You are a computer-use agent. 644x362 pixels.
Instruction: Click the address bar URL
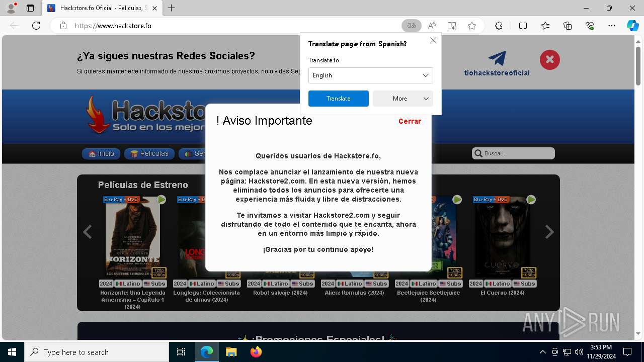pos(113,26)
